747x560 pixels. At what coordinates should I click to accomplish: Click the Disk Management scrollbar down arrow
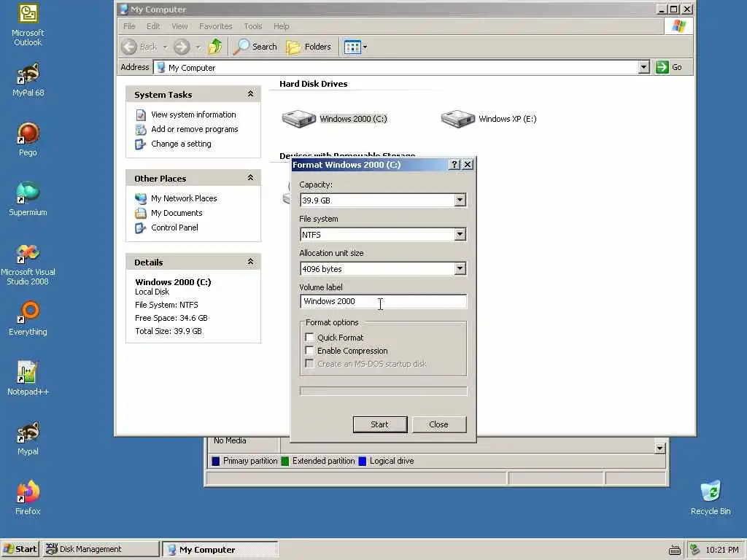click(659, 448)
